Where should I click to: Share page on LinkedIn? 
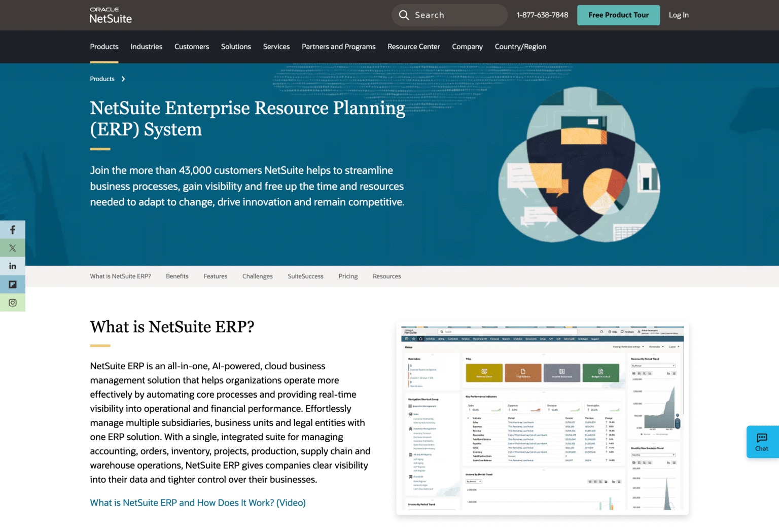(x=13, y=266)
